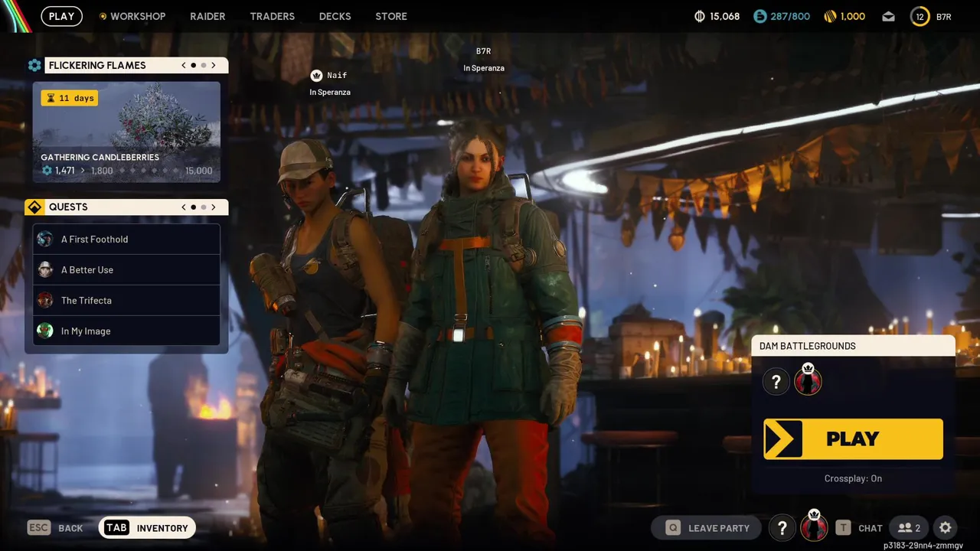Screen dimensions: 980x551
Task: Click the big yellow PLAY button
Action: (x=853, y=439)
